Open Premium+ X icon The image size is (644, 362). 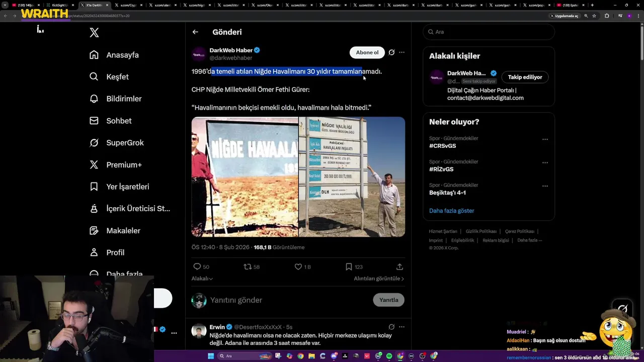(x=94, y=165)
